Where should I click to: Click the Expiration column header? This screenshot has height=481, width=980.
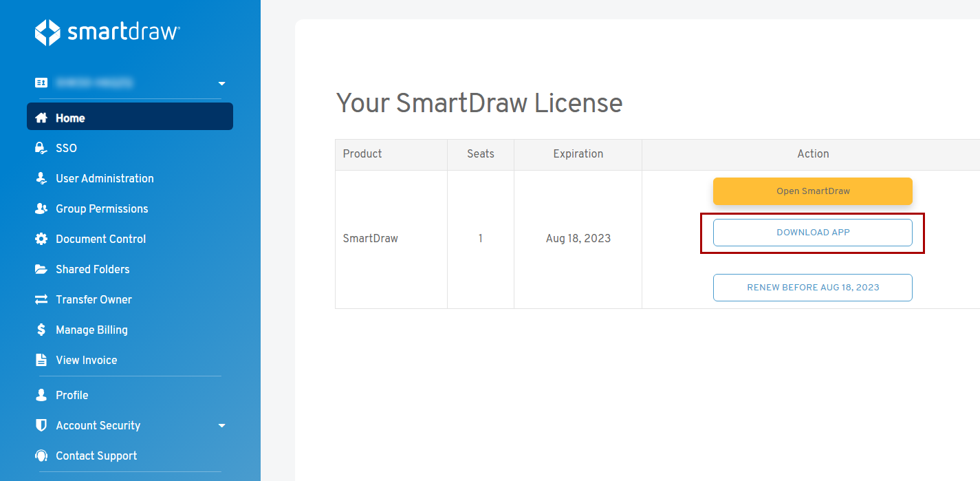(x=578, y=154)
